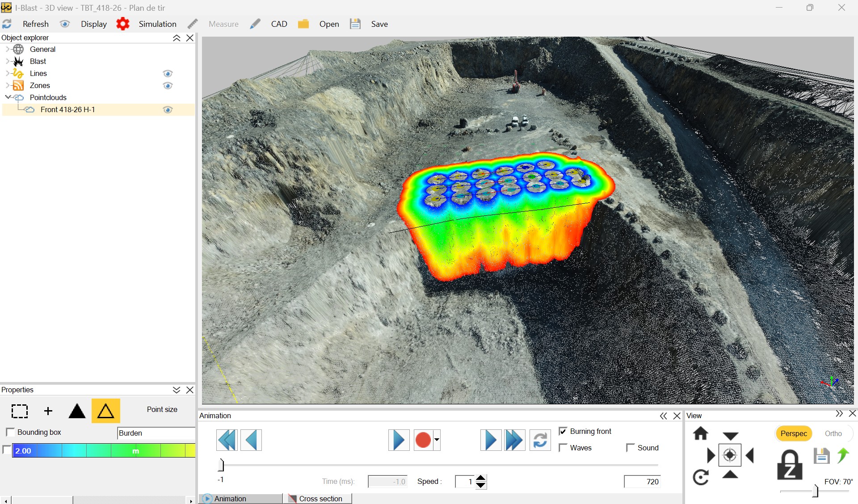Click the Z-axis lock icon
This screenshot has width=858, height=504.
pos(790,465)
